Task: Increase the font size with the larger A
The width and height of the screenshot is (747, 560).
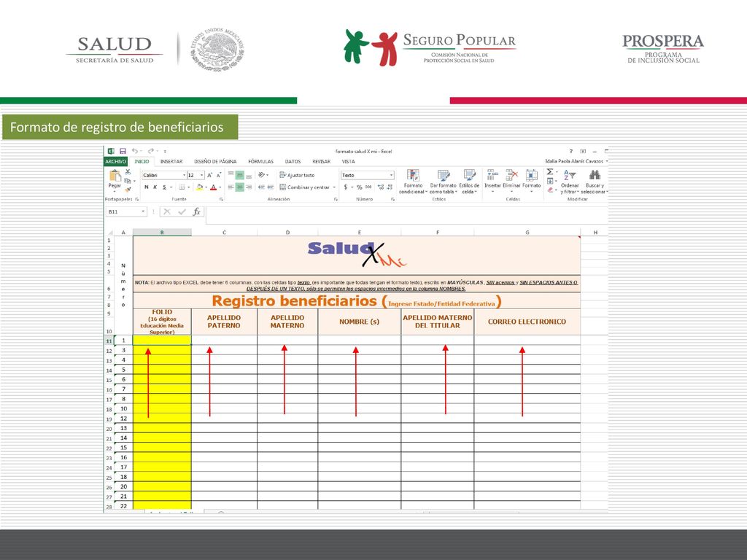Action: click(x=209, y=175)
